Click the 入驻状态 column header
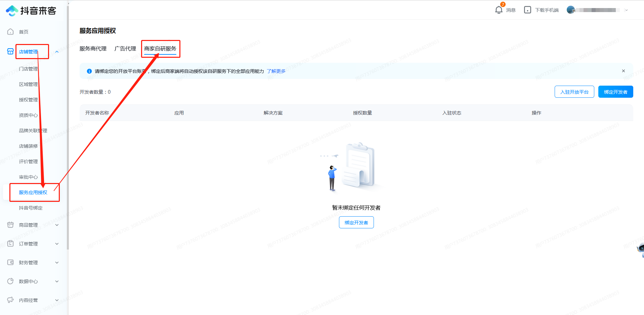Image resolution: width=644 pixels, height=315 pixels. point(452,113)
